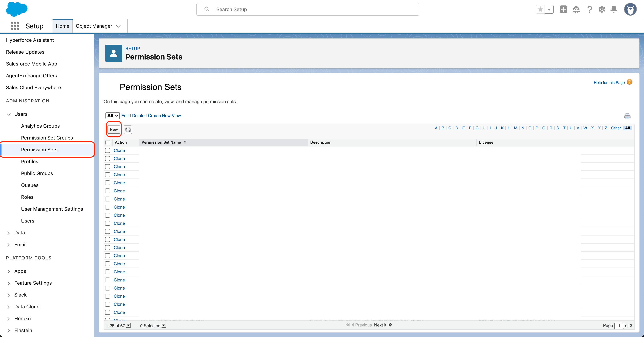Check the first row checkbox
This screenshot has width=644, height=337.
(x=108, y=150)
